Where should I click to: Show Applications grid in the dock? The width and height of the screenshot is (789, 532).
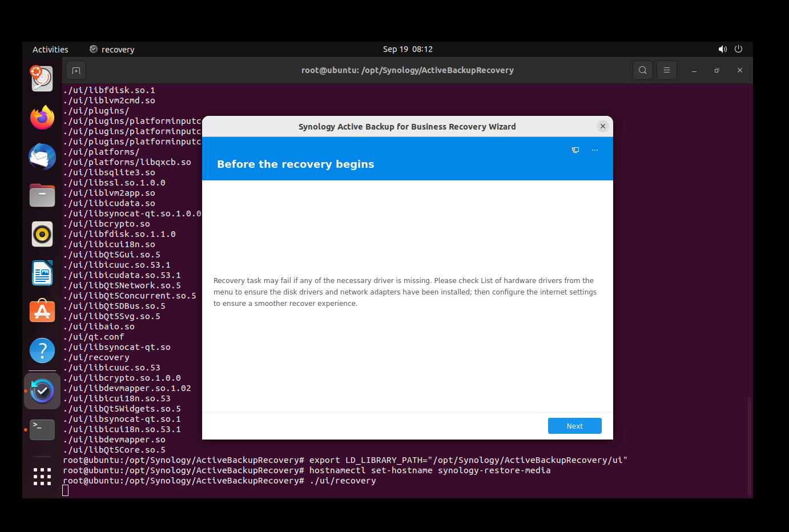42,477
